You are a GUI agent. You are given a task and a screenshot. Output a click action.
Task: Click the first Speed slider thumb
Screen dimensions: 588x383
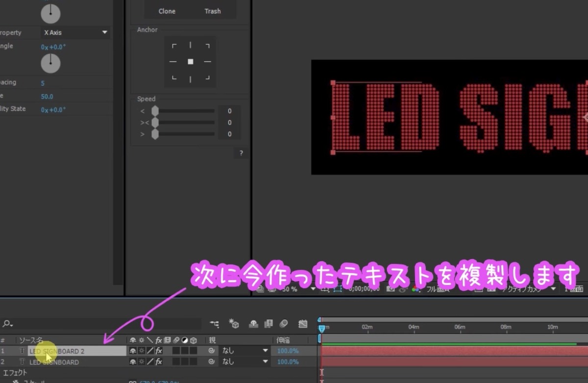[x=155, y=111]
